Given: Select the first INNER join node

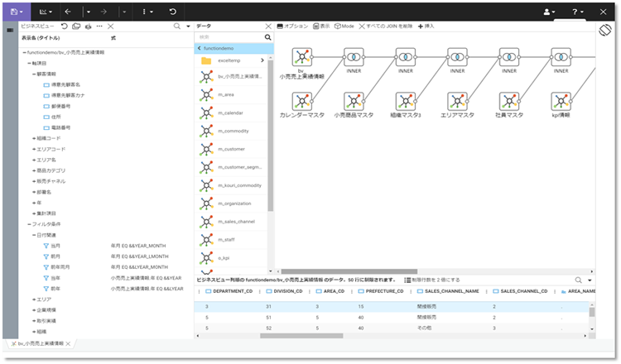Looking at the screenshot, I should [354, 57].
